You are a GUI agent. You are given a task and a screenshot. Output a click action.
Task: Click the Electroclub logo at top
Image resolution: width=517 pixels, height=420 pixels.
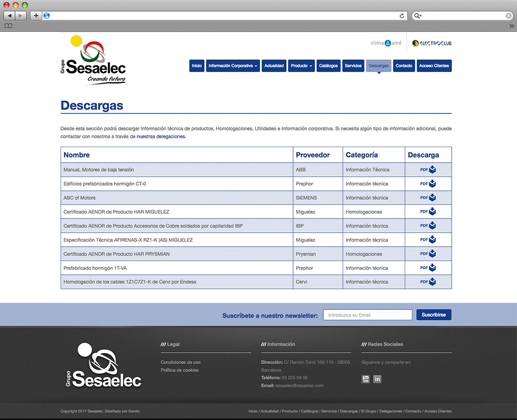431,43
